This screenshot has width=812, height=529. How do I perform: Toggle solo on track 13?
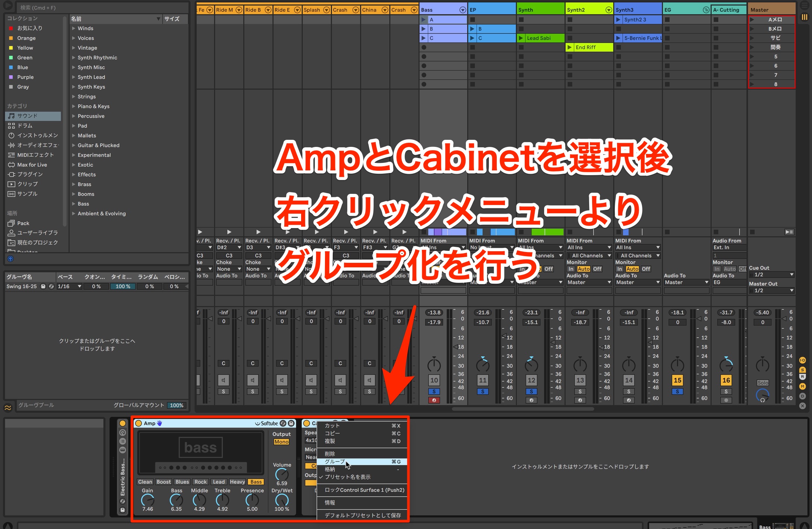coord(580,391)
